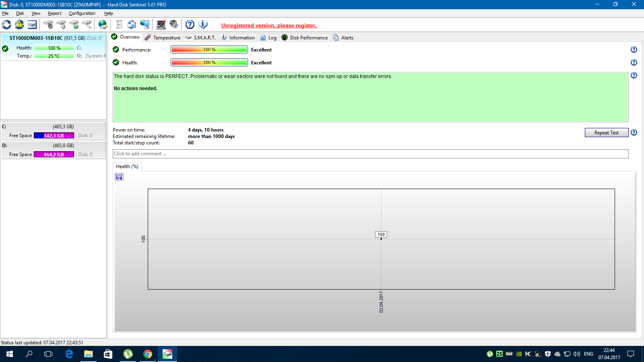Open the Kaspersky K tray icon

pos(528,354)
